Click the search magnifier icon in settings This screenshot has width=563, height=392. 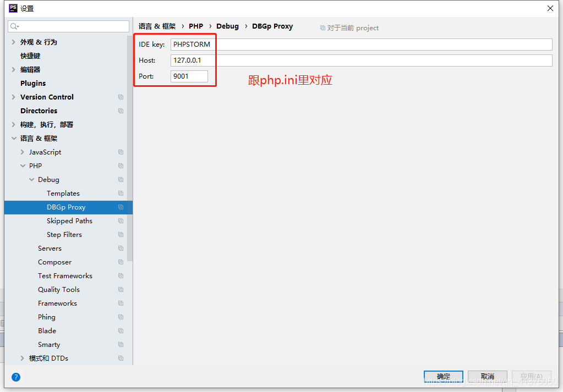coord(14,26)
